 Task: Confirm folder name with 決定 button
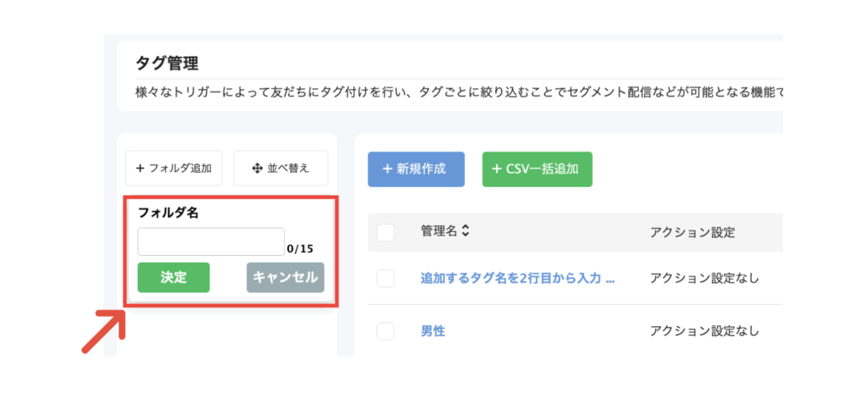(174, 277)
